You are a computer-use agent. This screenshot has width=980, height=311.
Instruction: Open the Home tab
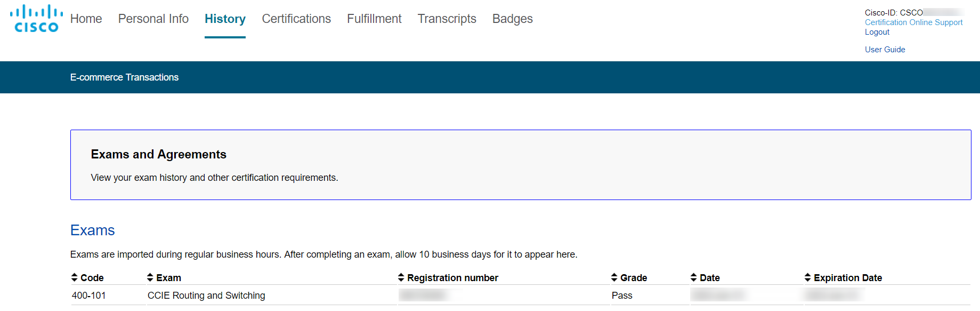(86, 19)
